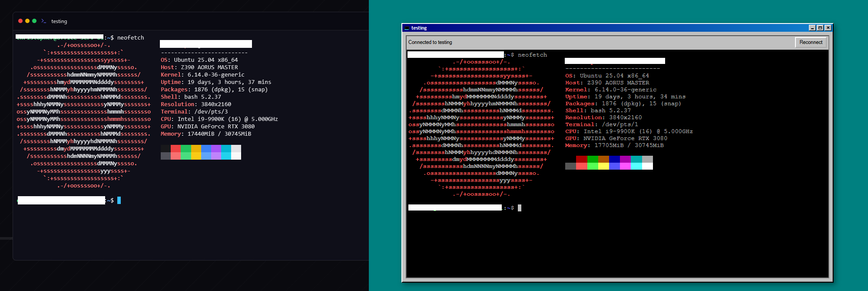Screen dimensions: 868x291
Task: Click the cursor block at right terminal prompt
Action: (x=520, y=208)
